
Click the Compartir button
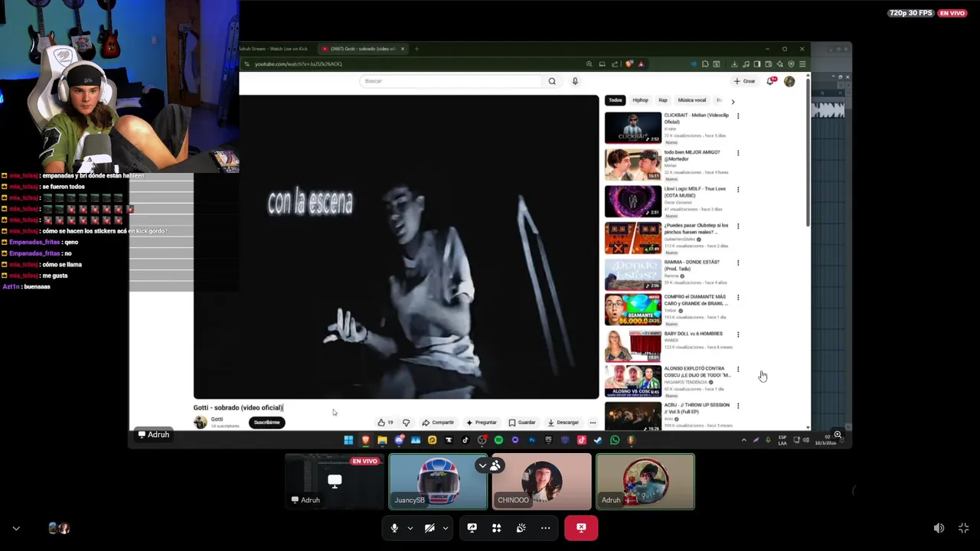[x=438, y=422]
